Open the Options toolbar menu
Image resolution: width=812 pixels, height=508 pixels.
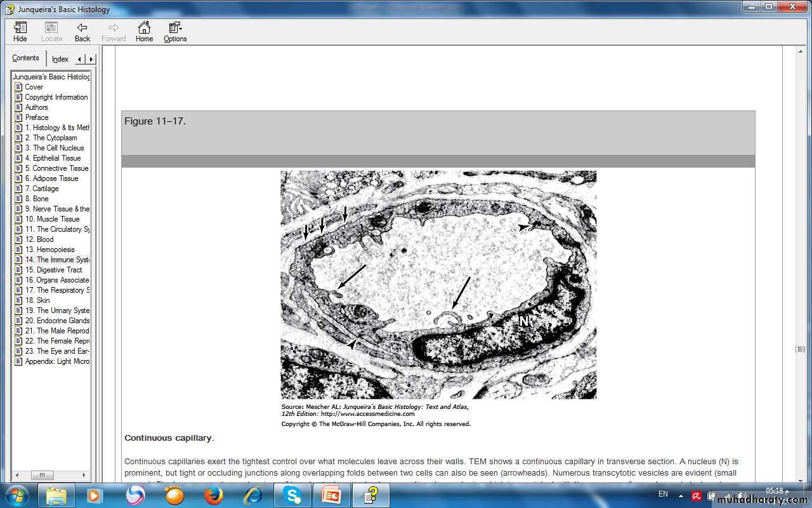coord(175,32)
